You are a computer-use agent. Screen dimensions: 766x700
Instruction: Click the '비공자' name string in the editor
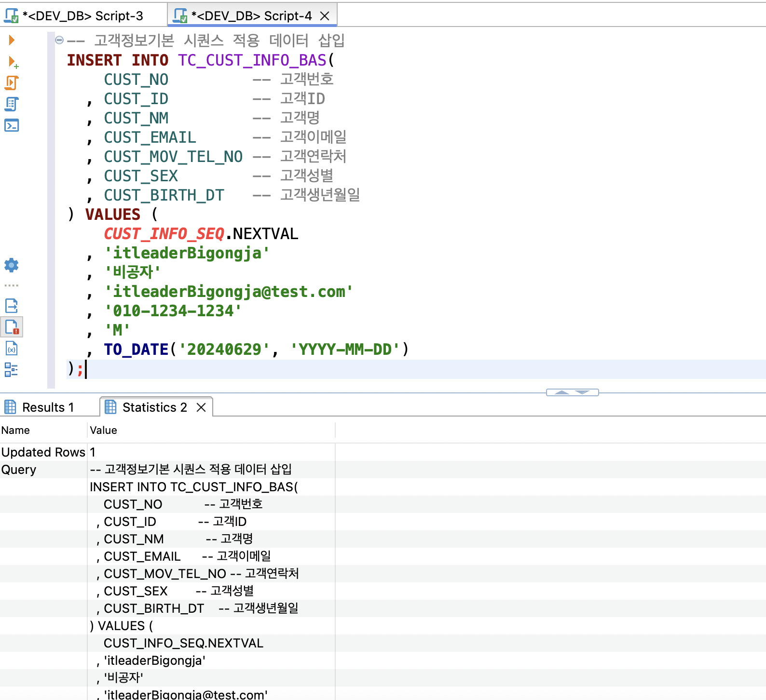pyautogui.click(x=133, y=272)
